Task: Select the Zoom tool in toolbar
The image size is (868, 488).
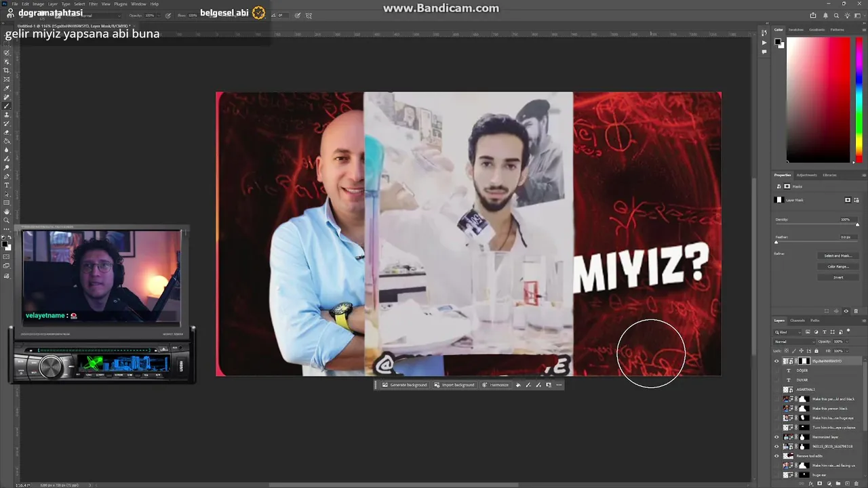Action: click(7, 220)
